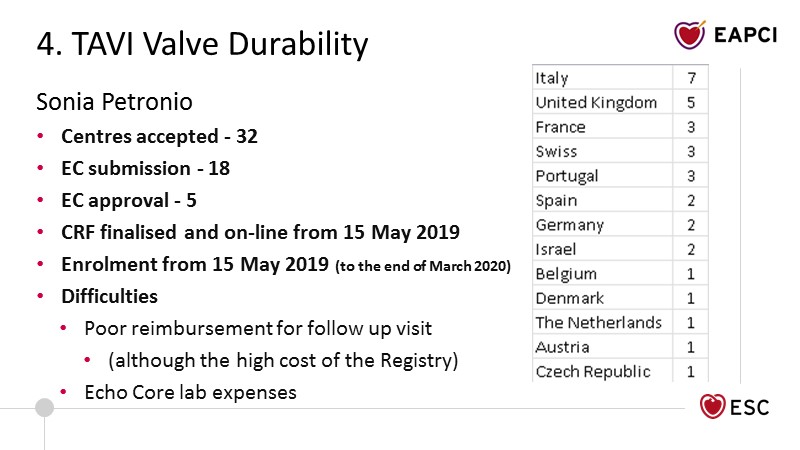This screenshot has height=450, width=800.
Task: Select The Netherlands cell in the table
Action: [599, 322]
